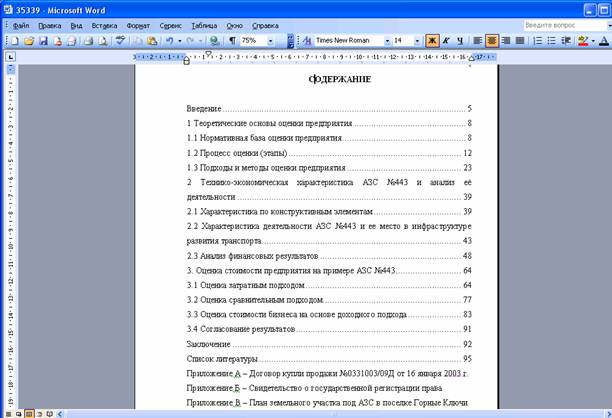Apply the highlight marker color
This screenshot has height=418, width=612.
click(583, 41)
